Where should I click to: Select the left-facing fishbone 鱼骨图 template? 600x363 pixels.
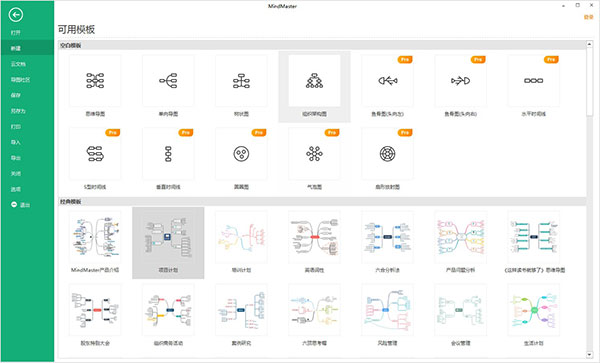[387, 81]
